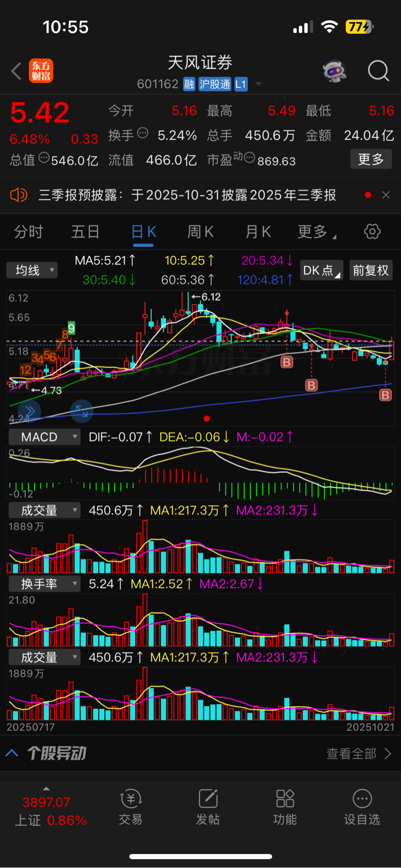
Task: Switch to the 月K tab
Action: pyautogui.click(x=258, y=232)
